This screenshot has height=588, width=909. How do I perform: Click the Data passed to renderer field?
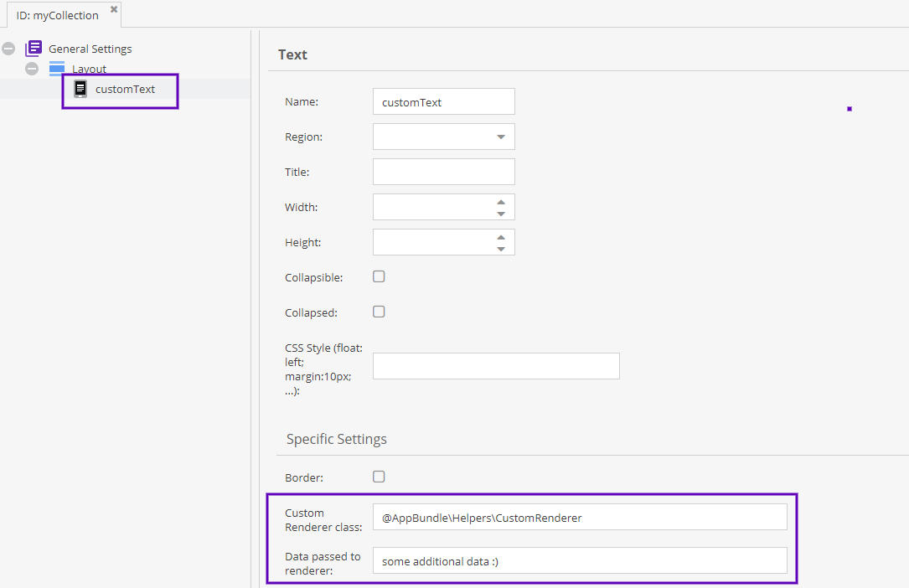point(580,561)
